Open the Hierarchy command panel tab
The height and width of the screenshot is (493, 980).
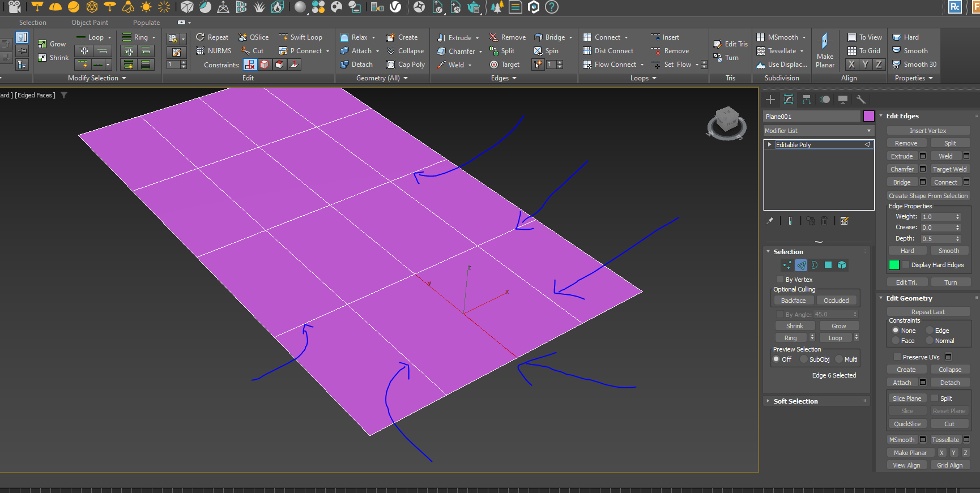(807, 100)
